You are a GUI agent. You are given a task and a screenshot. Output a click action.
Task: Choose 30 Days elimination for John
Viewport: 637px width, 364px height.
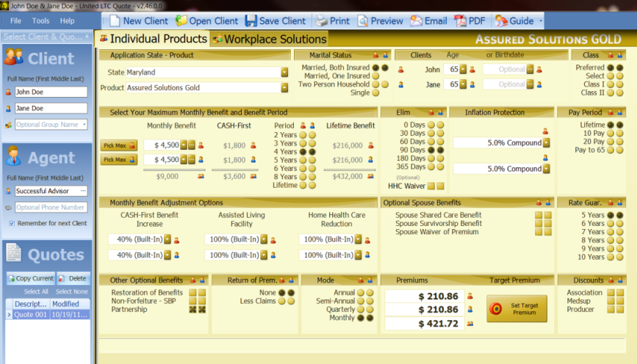coord(431,133)
